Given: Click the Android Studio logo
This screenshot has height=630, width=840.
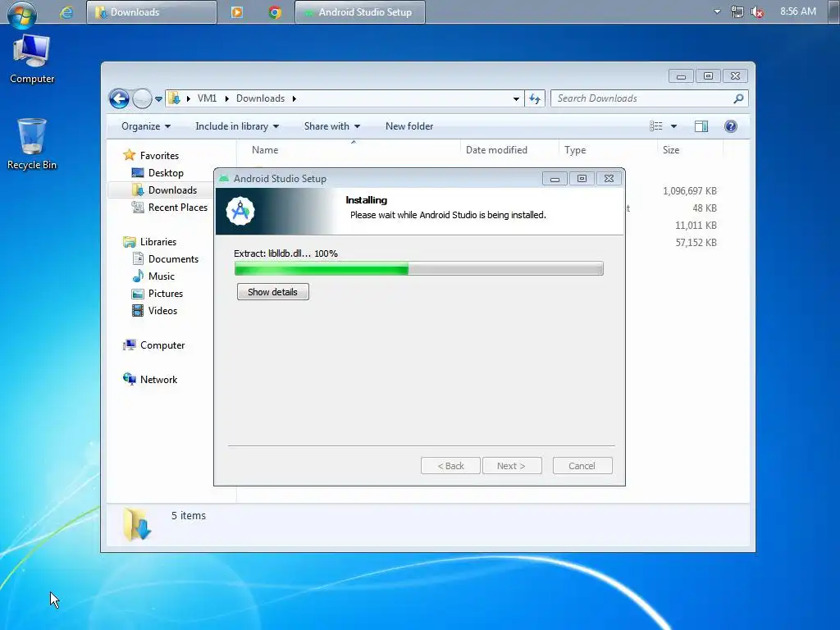Looking at the screenshot, I should tap(240, 212).
